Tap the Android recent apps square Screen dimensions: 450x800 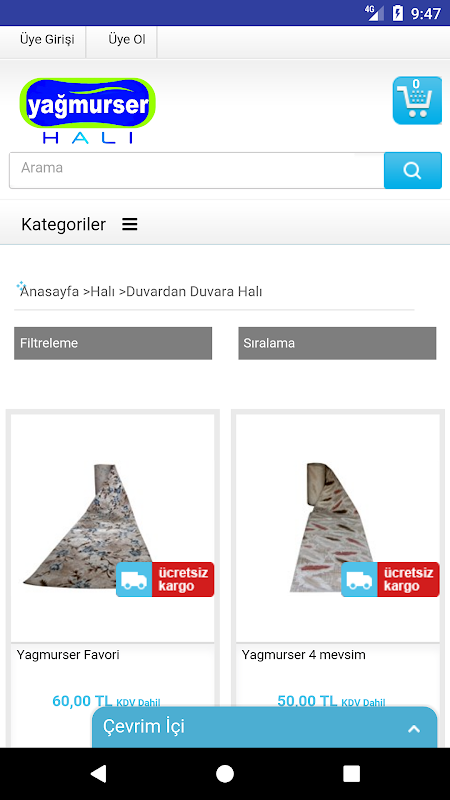pos(352,773)
